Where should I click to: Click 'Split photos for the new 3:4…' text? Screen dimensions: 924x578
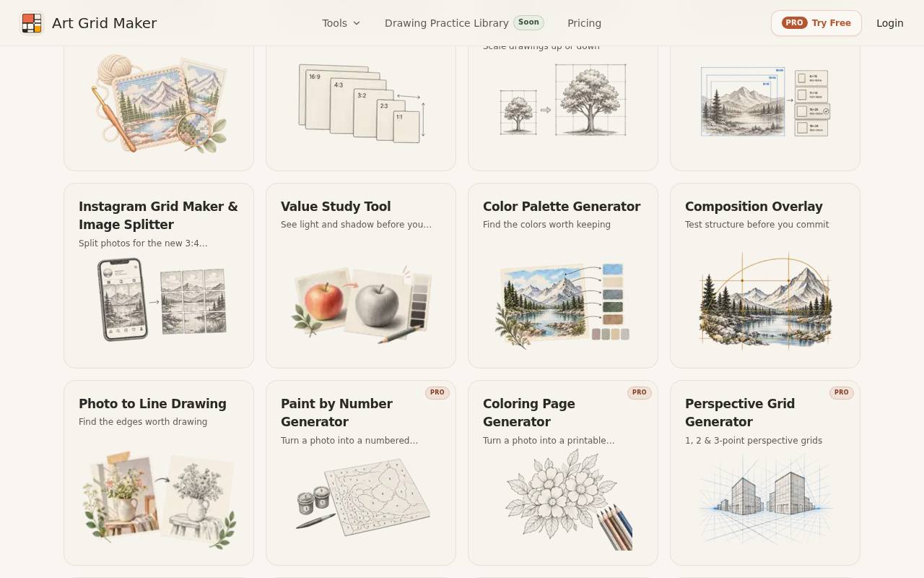coord(143,243)
